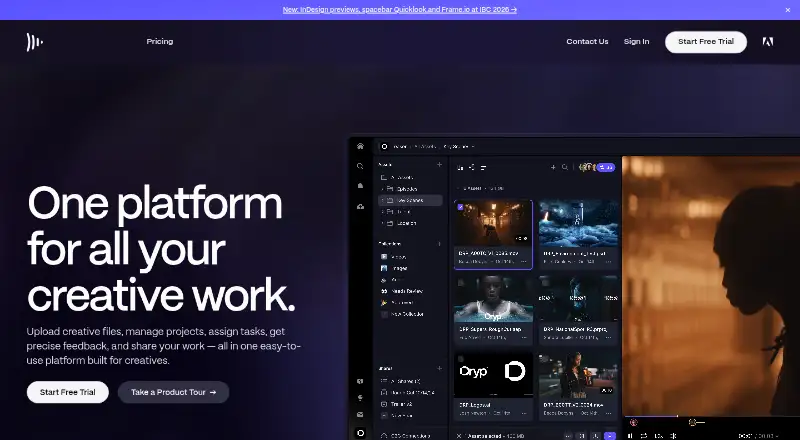Image resolution: width=800 pixels, height=440 pixels.
Task: Click the player progress bar
Action: tap(712, 417)
